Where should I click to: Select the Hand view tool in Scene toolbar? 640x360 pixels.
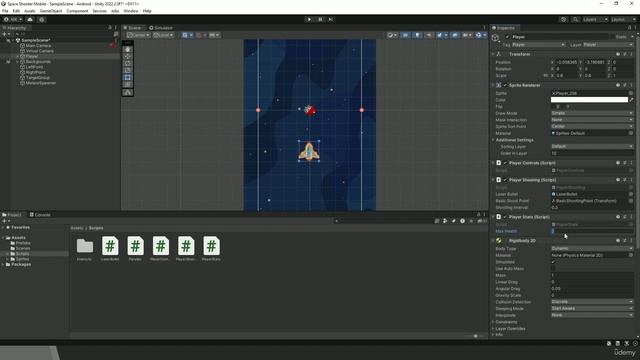pos(128,49)
